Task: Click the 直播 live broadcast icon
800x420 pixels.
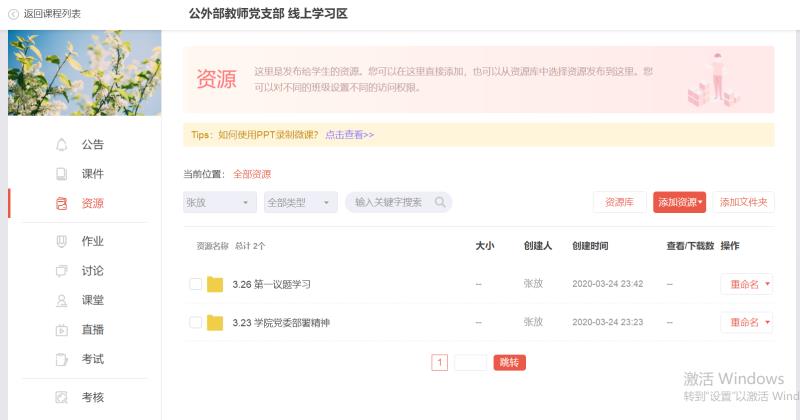Action: coord(62,330)
